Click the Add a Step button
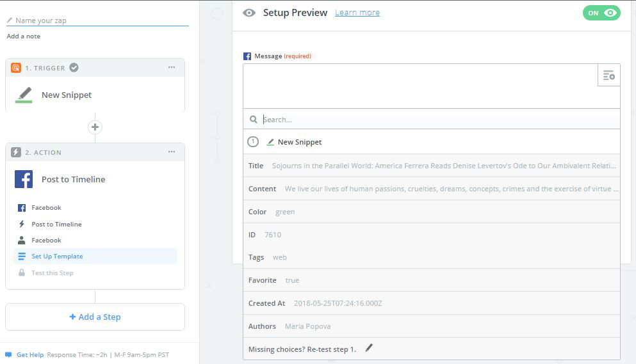The image size is (636, 364). pyautogui.click(x=95, y=317)
